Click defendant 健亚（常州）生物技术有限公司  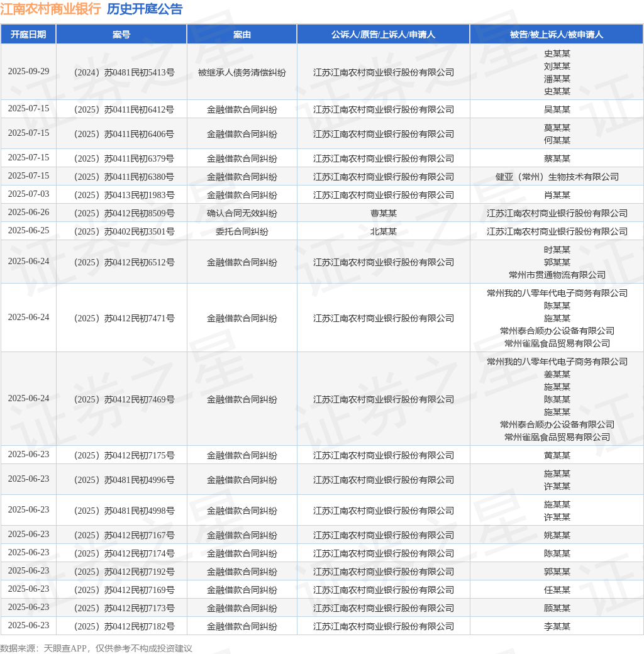[x=557, y=177]
